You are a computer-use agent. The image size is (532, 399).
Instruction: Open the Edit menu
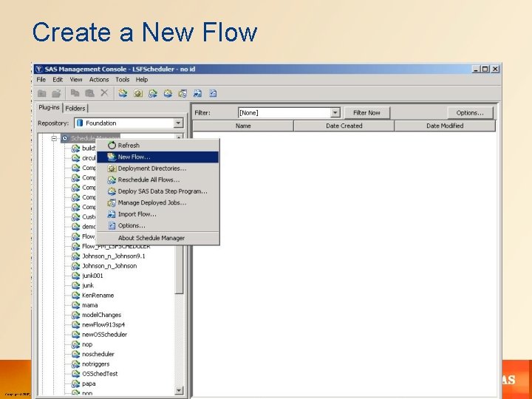pos(58,80)
